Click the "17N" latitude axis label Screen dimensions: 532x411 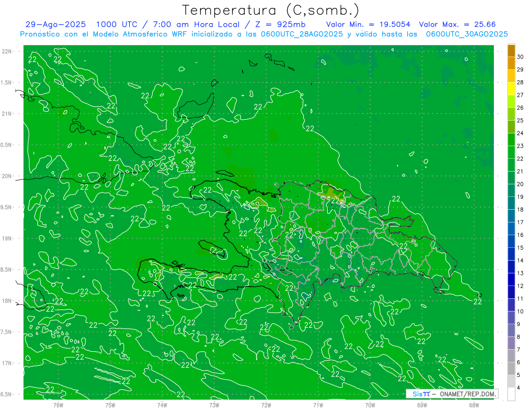tap(8, 363)
